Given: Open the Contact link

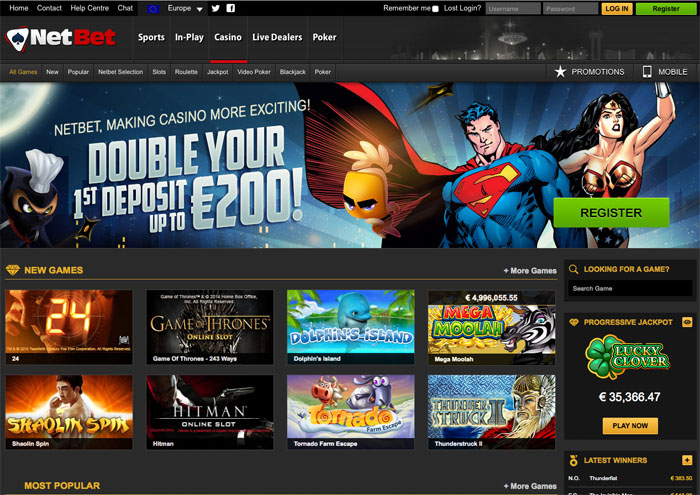Looking at the screenshot, I should pos(49,8).
